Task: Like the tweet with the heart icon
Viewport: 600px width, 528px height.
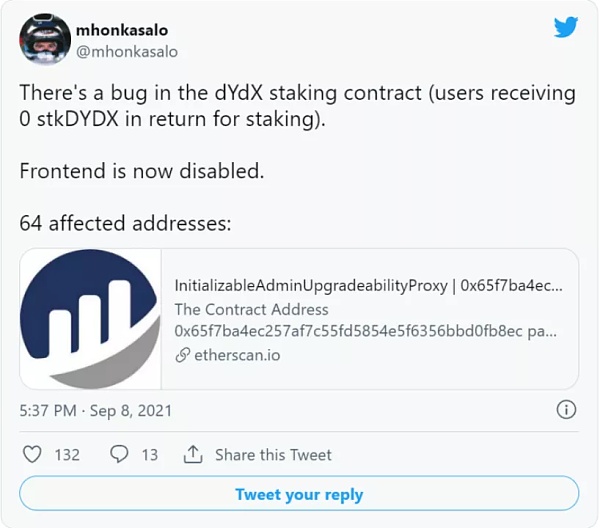Action: tap(32, 454)
